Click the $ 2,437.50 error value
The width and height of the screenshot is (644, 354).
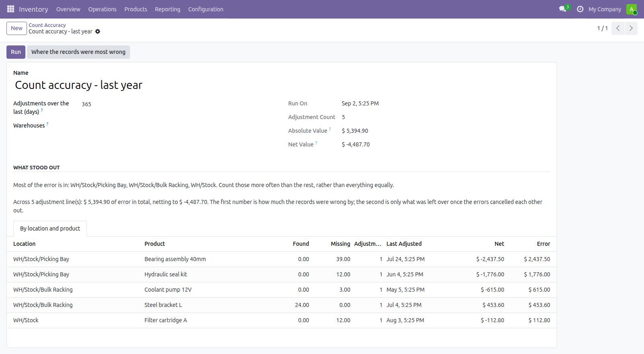click(x=537, y=259)
